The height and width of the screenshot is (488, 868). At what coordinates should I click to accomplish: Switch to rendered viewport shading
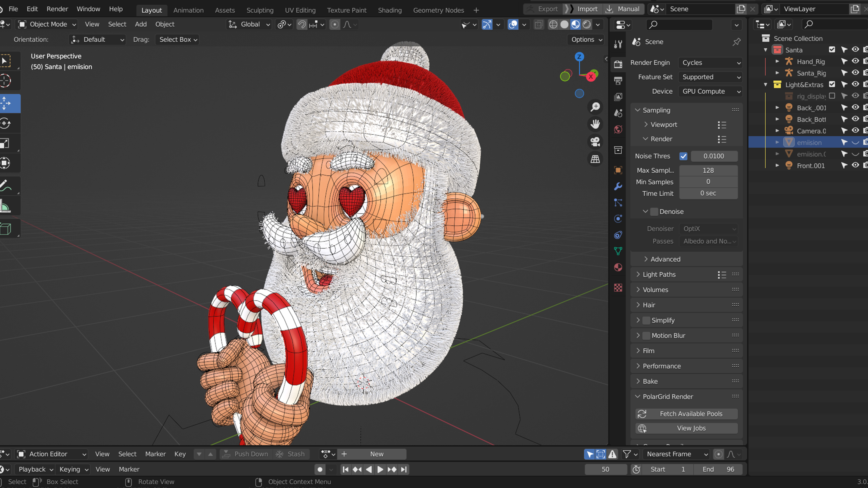[587, 25]
